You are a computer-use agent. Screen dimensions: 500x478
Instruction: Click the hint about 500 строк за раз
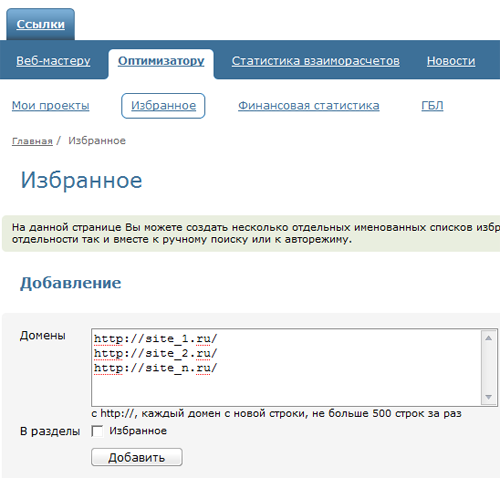pos(276,413)
